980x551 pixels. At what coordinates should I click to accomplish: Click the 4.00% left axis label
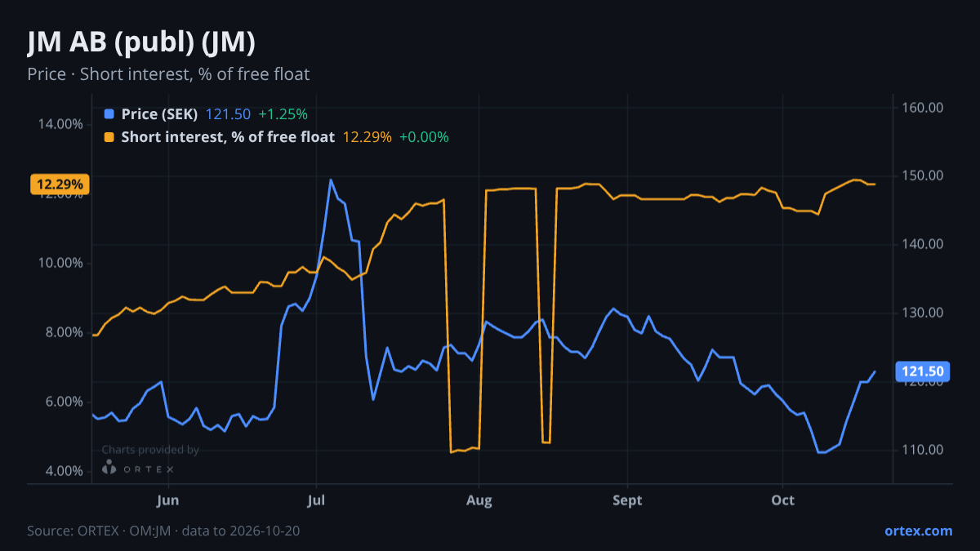(x=64, y=471)
